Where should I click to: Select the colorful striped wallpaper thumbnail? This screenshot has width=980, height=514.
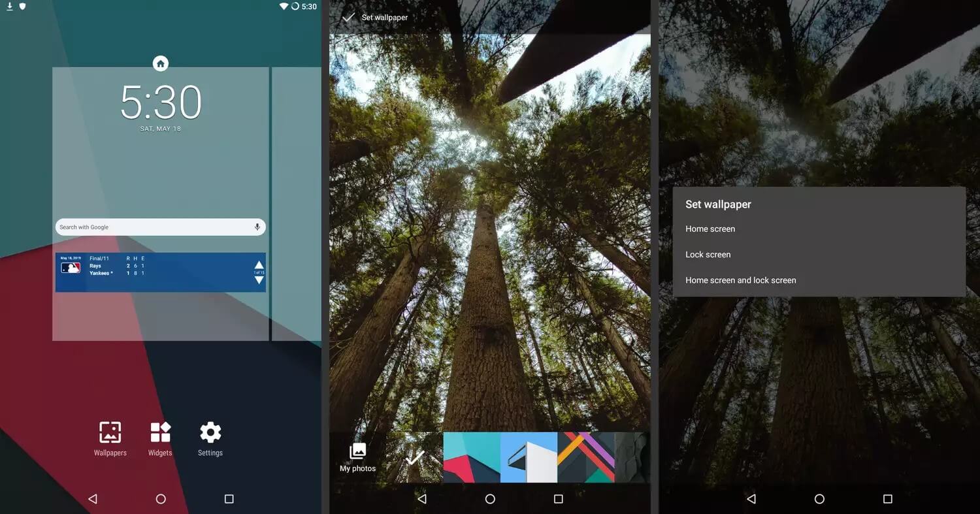click(586, 457)
